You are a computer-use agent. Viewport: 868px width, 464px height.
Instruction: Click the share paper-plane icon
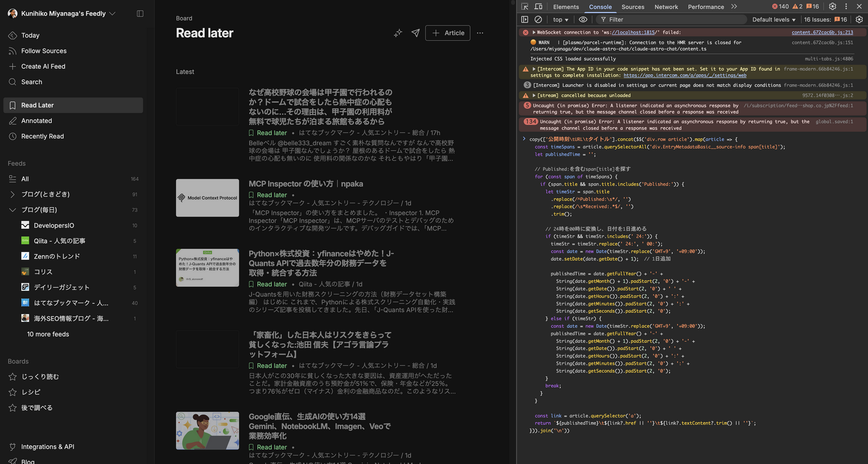click(x=416, y=33)
